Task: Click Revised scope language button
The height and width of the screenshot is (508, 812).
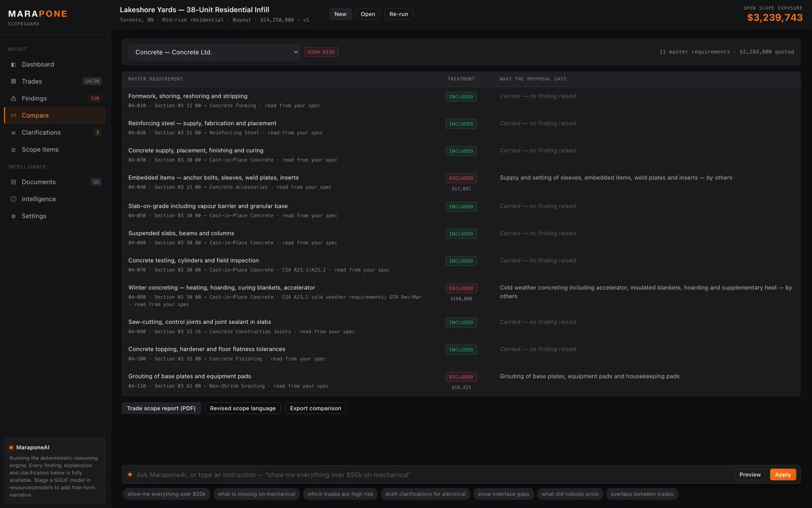Action: coord(243,408)
